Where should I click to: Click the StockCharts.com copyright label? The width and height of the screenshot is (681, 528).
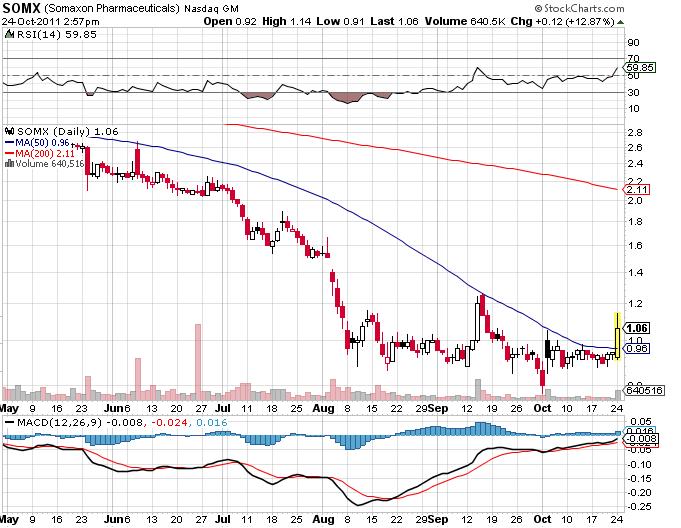pyautogui.click(x=579, y=8)
